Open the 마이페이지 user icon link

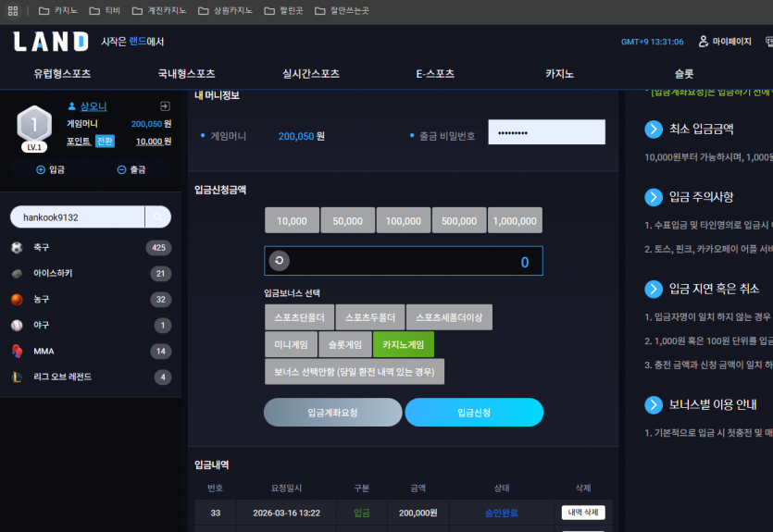725,42
